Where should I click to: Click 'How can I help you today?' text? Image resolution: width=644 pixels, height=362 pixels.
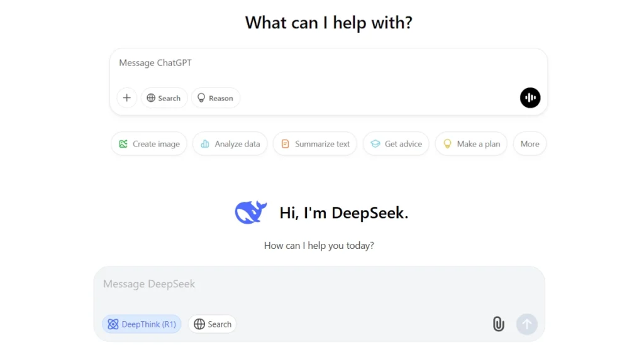(319, 246)
